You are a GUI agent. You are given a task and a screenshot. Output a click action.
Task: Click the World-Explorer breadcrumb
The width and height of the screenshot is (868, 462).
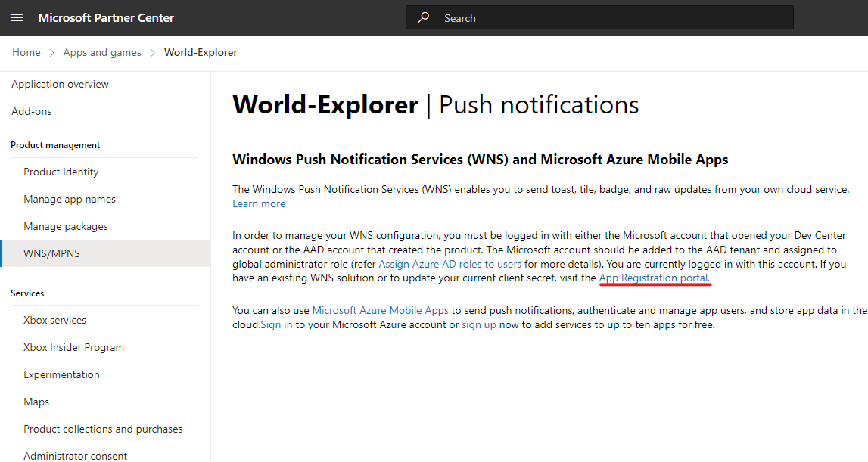coord(201,53)
